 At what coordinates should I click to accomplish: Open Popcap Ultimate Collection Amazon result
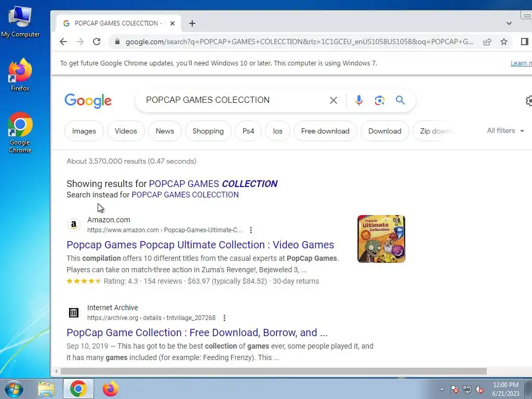[200, 245]
